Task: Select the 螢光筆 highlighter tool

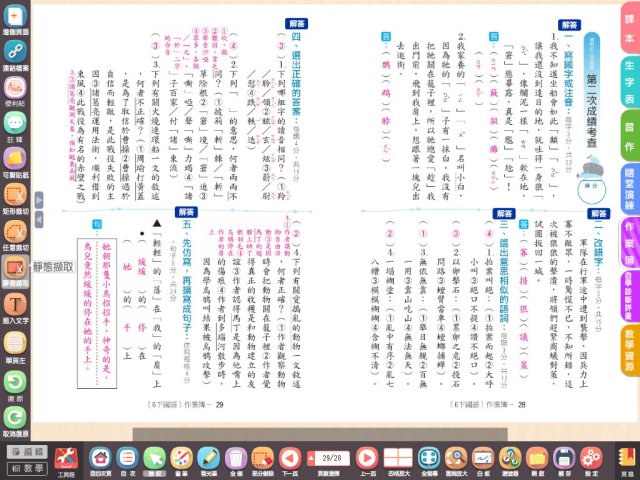Action: [x=208, y=456]
